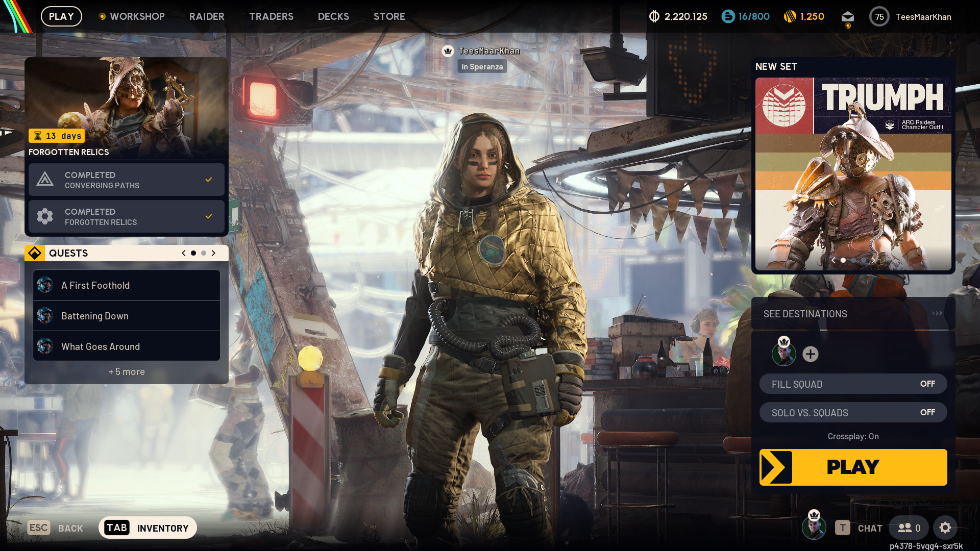Open the A First Foothold quest
The width and height of the screenshot is (980, 551).
pos(127,285)
